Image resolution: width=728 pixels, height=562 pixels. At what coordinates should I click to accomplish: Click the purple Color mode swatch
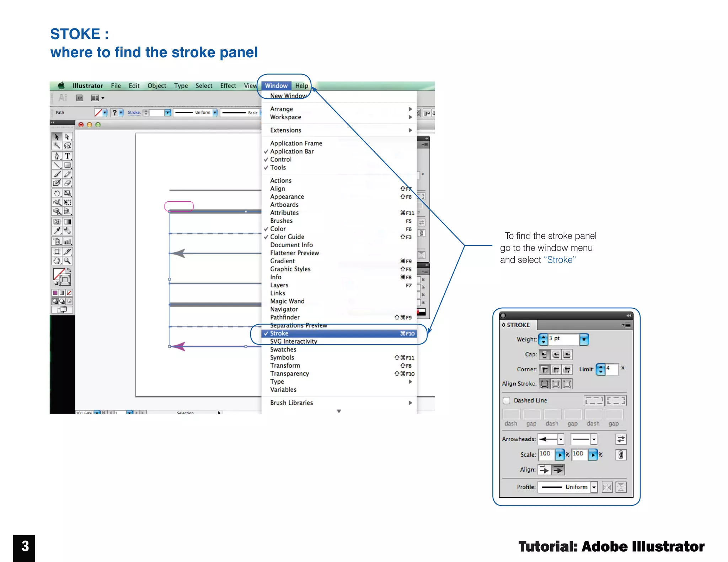[x=55, y=293]
